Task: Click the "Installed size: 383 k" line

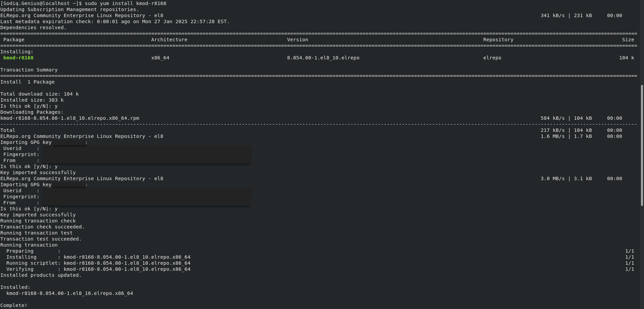Action: (x=32, y=100)
